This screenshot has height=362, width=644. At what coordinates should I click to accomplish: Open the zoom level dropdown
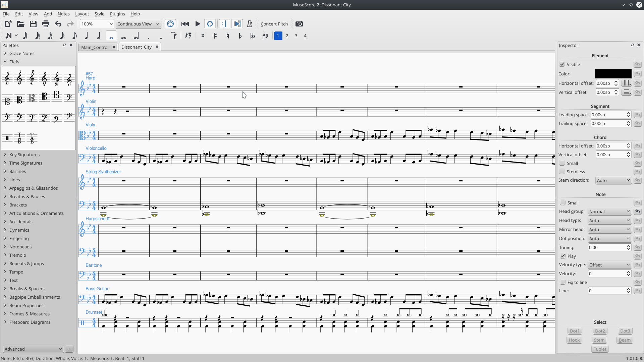pyautogui.click(x=97, y=24)
